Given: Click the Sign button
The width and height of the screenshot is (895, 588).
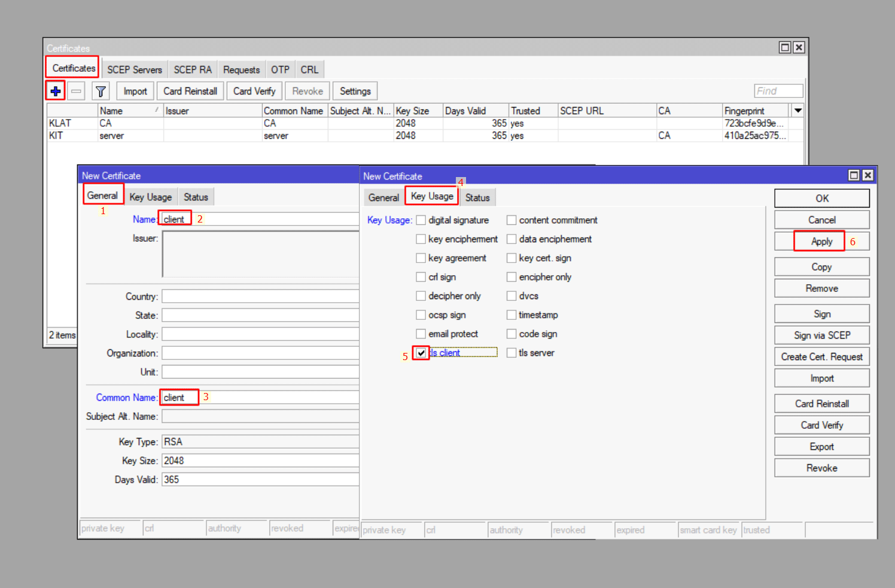Looking at the screenshot, I should [822, 314].
